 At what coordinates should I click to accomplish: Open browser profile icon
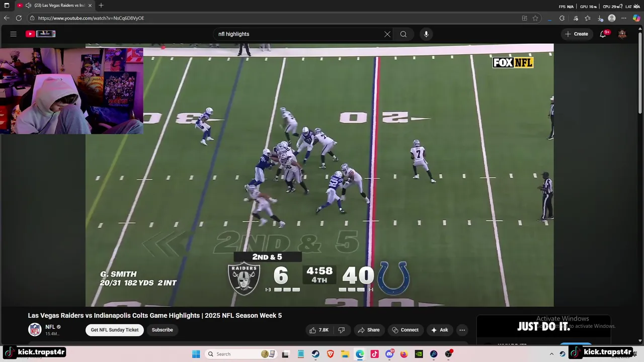[612, 18]
